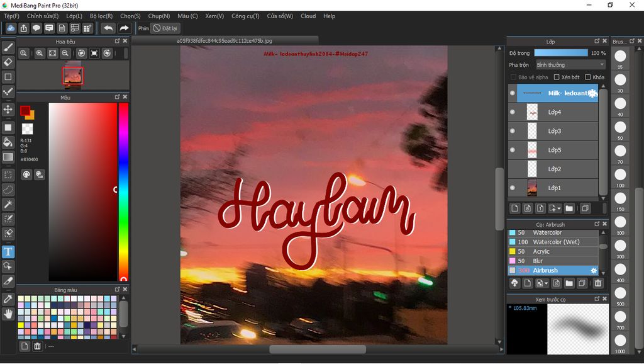Screen dimensions: 644x364
Task: Undock the Hoa tiêu panel
Action: 118,41
